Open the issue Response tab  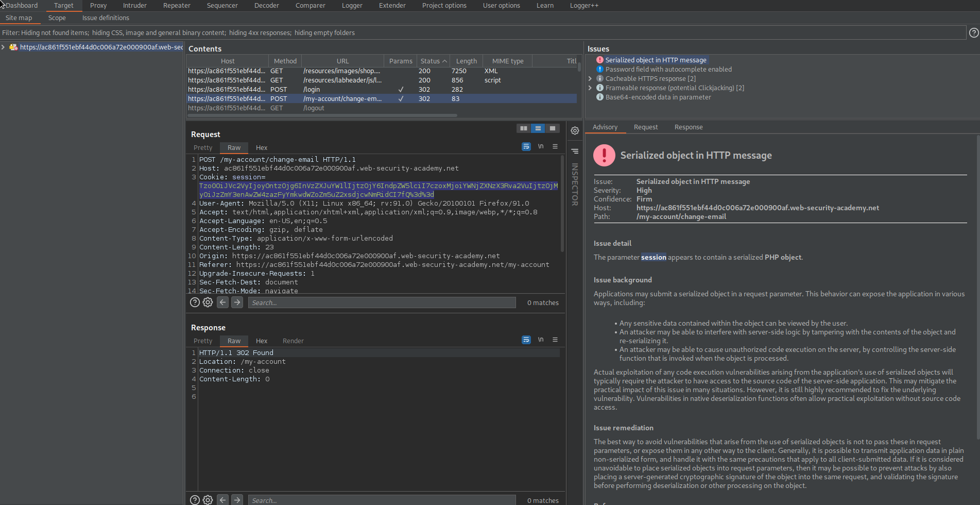pos(689,127)
